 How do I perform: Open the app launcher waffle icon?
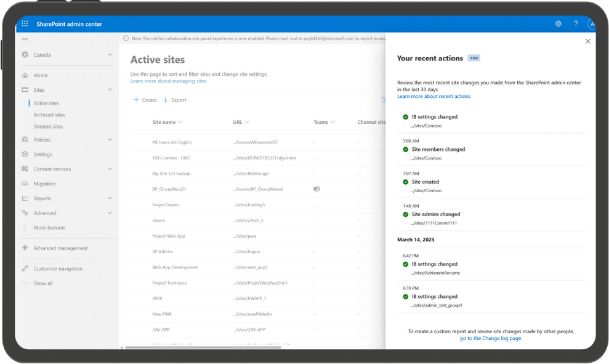pyautogui.click(x=25, y=23)
